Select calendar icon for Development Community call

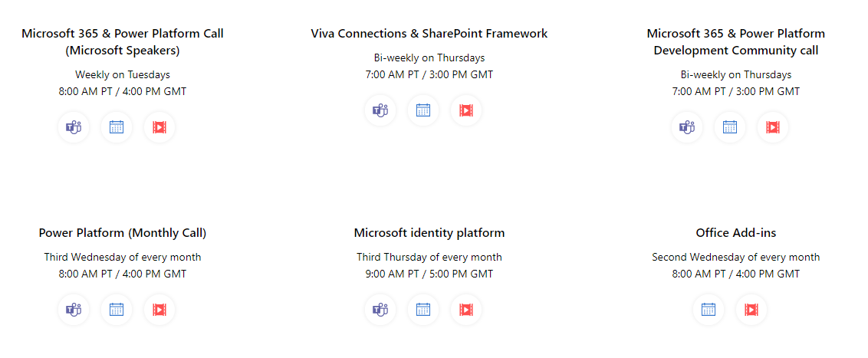pos(730,127)
